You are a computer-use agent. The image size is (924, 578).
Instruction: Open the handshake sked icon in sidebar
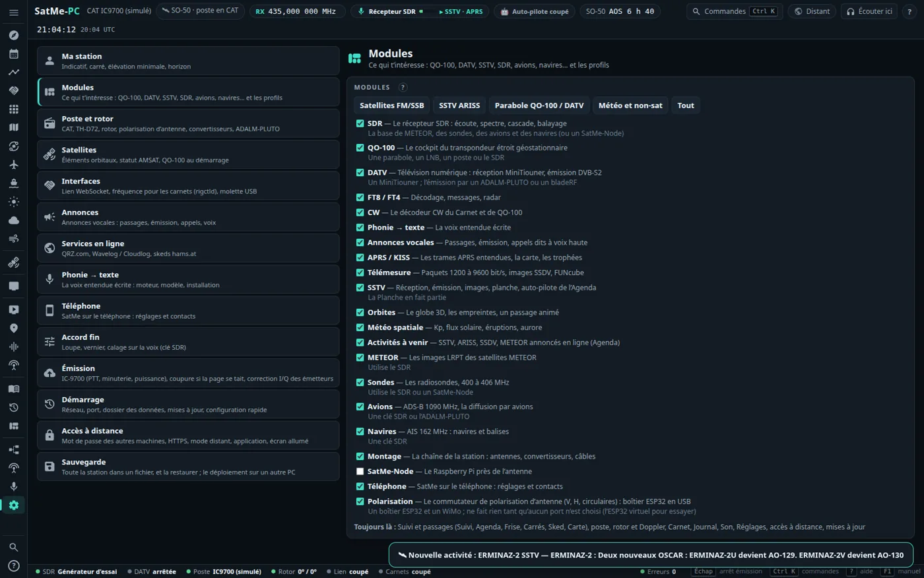(13, 90)
